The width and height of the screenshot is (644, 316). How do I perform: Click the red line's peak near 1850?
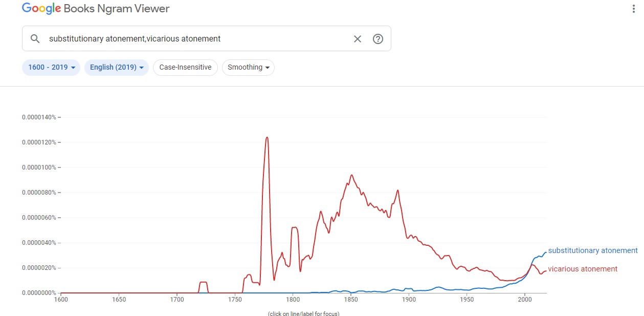pos(351,175)
